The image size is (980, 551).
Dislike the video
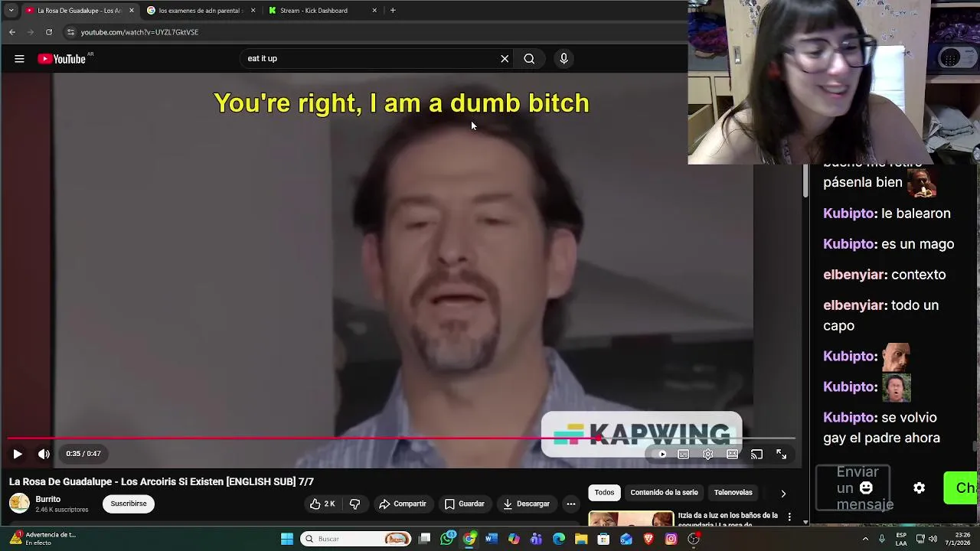point(354,504)
